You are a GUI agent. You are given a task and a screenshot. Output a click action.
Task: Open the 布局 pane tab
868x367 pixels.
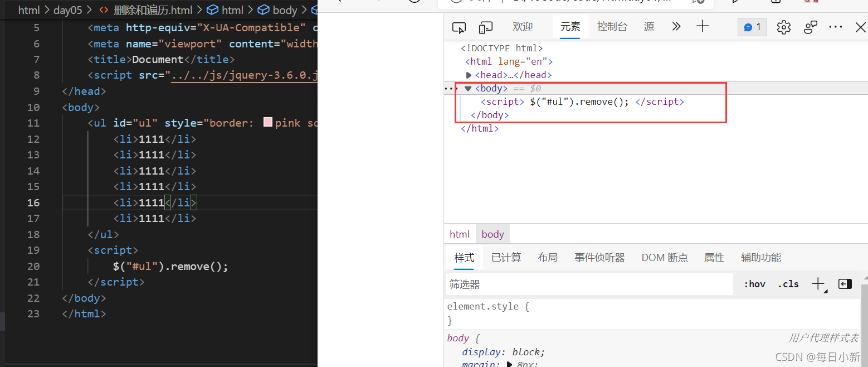click(548, 258)
